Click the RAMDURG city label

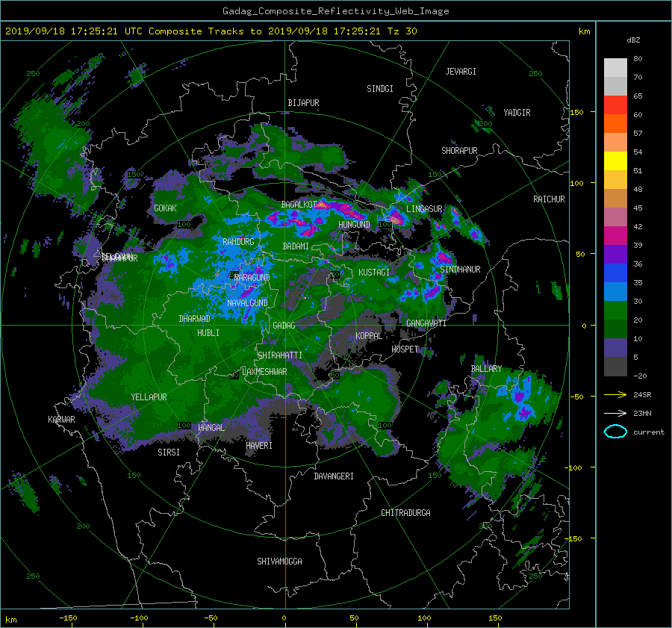tap(238, 242)
